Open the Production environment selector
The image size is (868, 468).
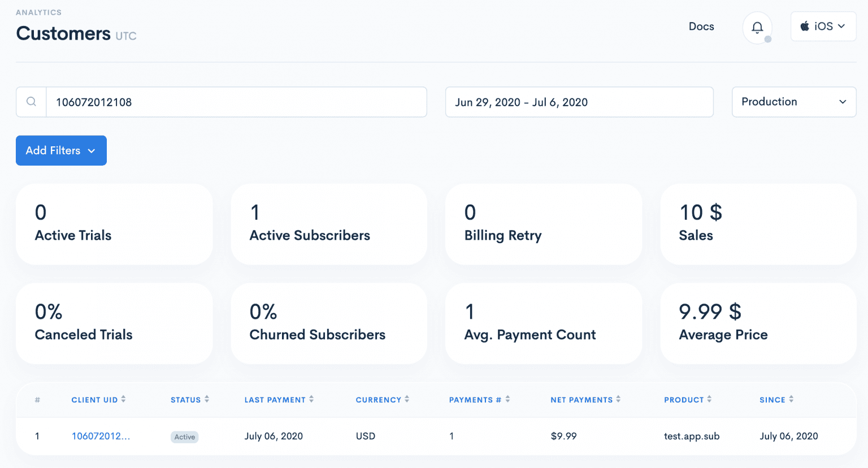(x=793, y=102)
